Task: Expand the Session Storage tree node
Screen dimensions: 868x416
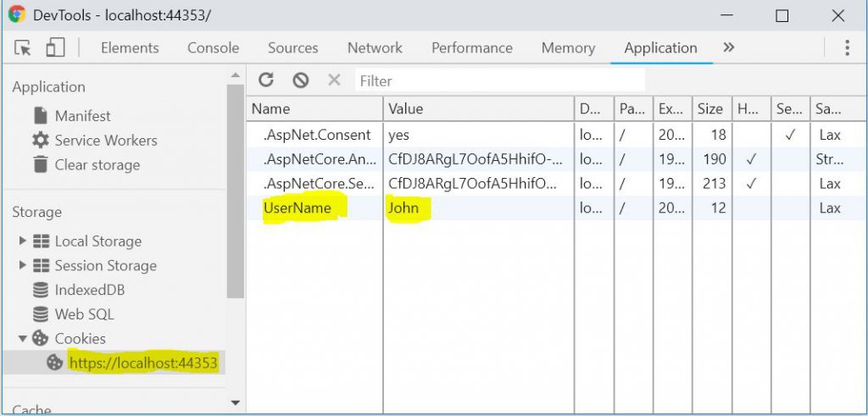Action: click(22, 266)
